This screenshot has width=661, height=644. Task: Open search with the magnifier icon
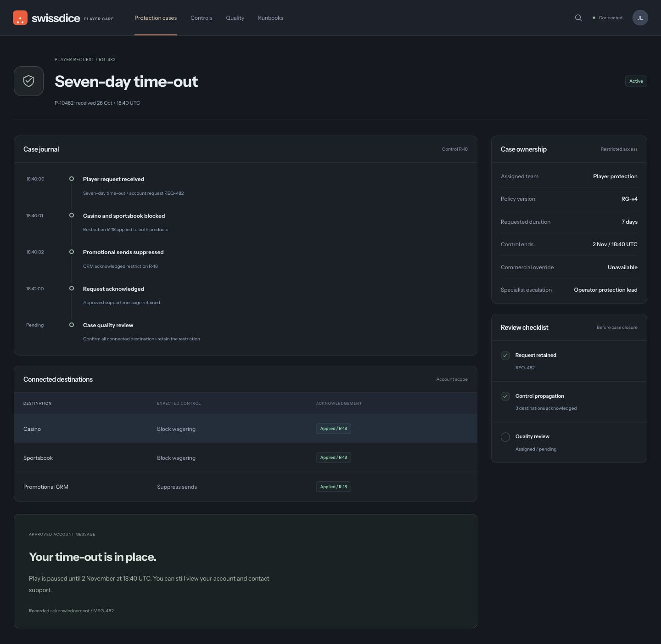[x=578, y=18]
